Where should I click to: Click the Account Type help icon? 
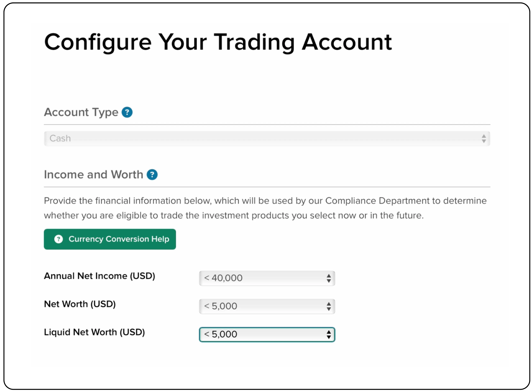point(127,112)
